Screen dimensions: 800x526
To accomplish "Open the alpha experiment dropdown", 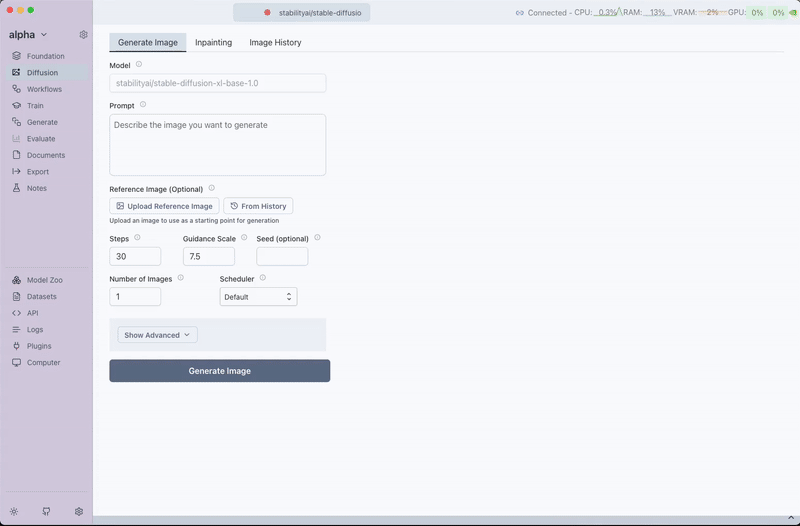I will [28, 35].
